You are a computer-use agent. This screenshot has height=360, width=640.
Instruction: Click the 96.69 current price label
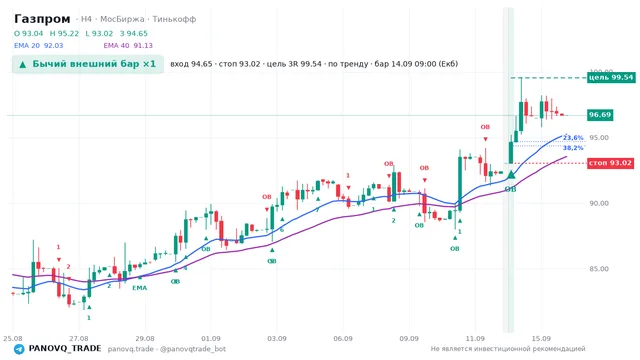(600, 115)
